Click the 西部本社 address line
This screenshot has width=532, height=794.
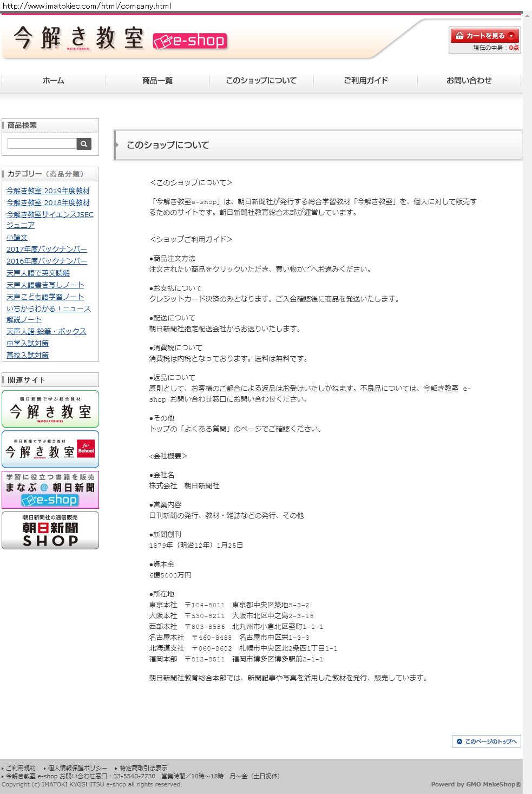tap(237, 626)
